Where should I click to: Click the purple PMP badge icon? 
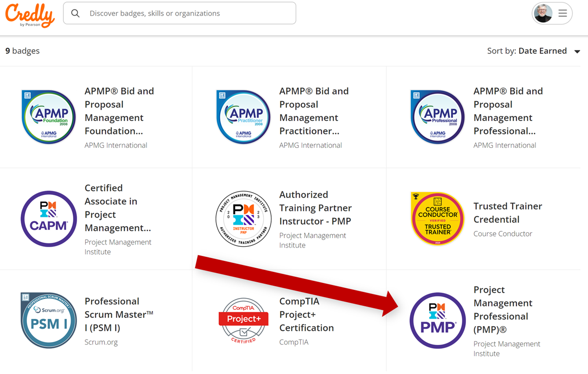[x=438, y=320]
